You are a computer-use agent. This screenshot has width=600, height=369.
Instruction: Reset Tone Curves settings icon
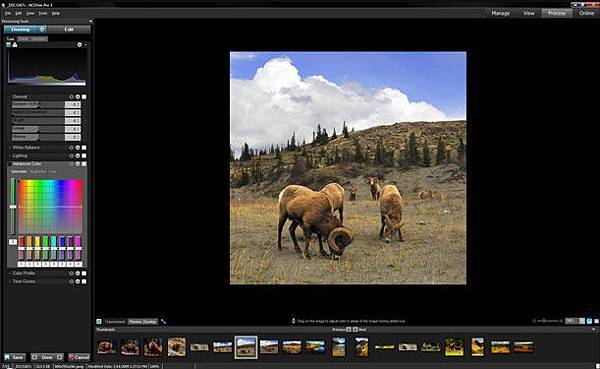coord(71,282)
